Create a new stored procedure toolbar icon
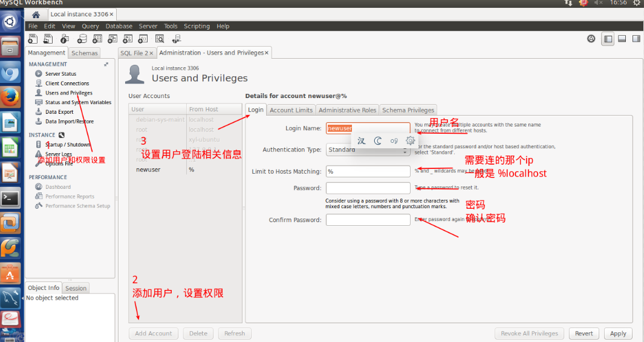Screen dimensions: 644x342 click(128, 39)
